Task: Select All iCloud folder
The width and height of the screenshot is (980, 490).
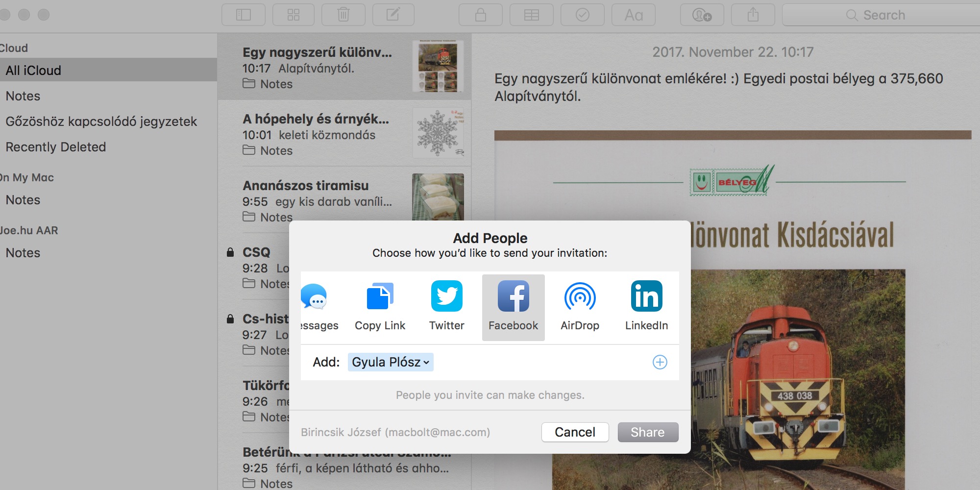Action: 108,70
